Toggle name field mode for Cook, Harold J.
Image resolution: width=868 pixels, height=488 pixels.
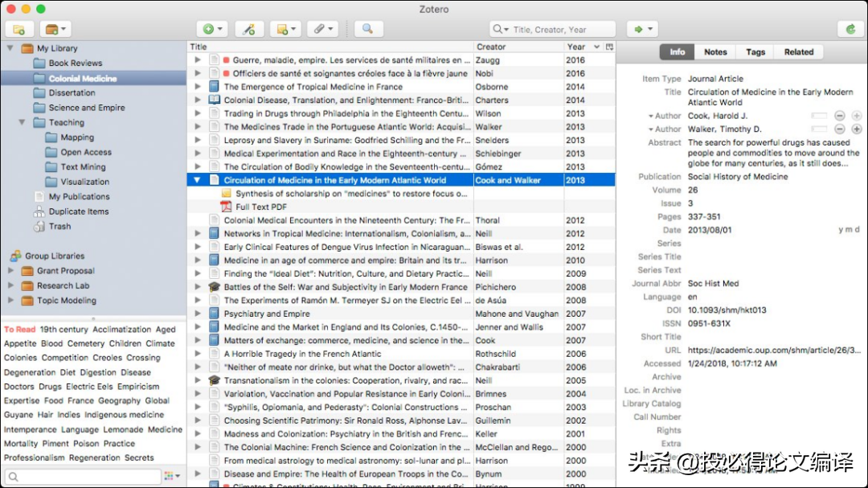pos(819,116)
